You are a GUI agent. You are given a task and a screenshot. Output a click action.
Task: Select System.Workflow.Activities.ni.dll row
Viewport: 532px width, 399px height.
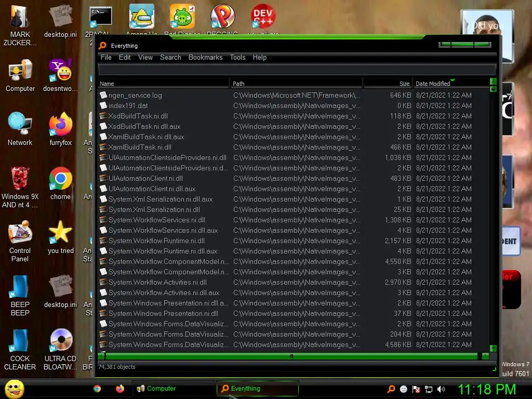(x=294, y=282)
